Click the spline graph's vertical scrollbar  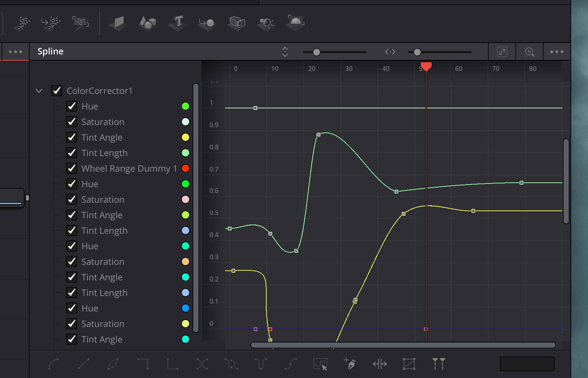tap(566, 181)
